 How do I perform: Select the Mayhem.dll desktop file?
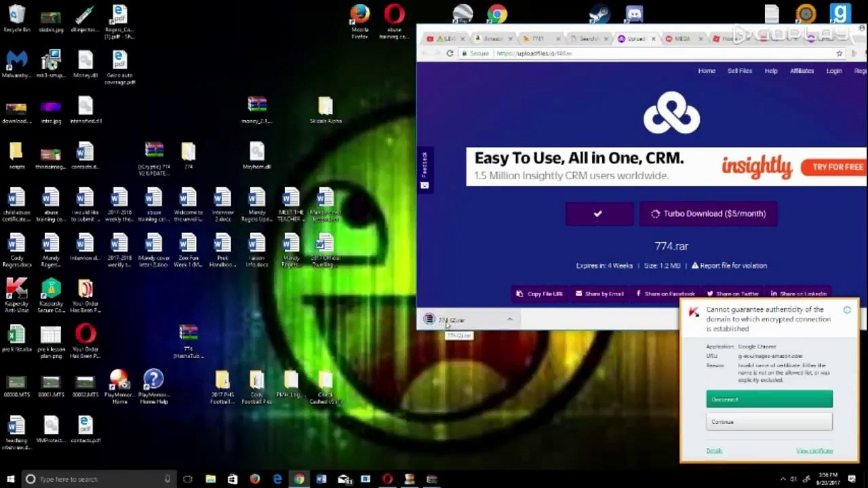pyautogui.click(x=257, y=156)
